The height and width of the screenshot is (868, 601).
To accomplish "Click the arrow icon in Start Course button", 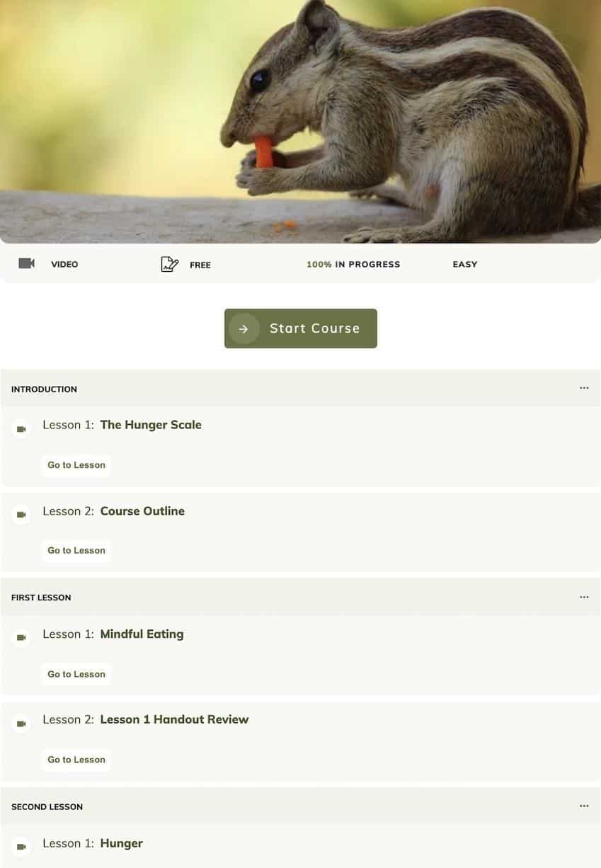I will pos(244,329).
